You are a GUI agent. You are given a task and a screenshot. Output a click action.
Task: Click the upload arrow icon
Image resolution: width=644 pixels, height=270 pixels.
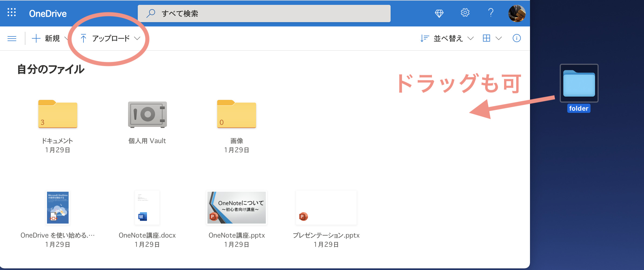(83, 39)
